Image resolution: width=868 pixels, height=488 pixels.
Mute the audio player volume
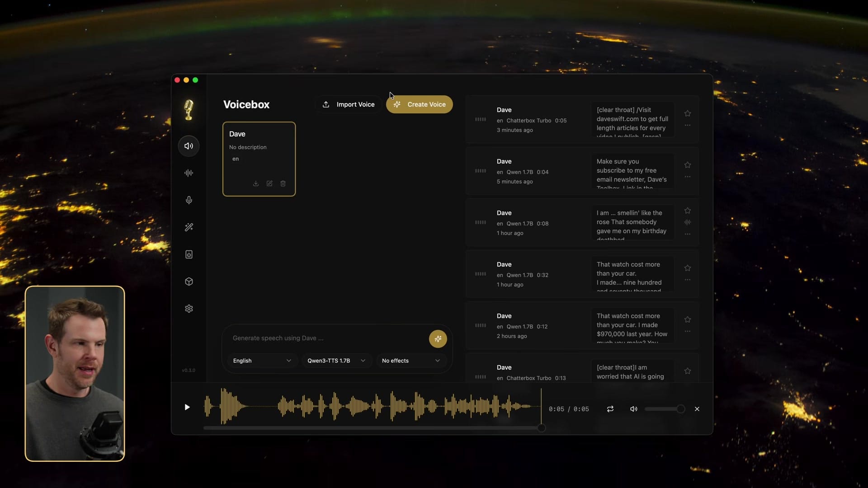pos(633,409)
